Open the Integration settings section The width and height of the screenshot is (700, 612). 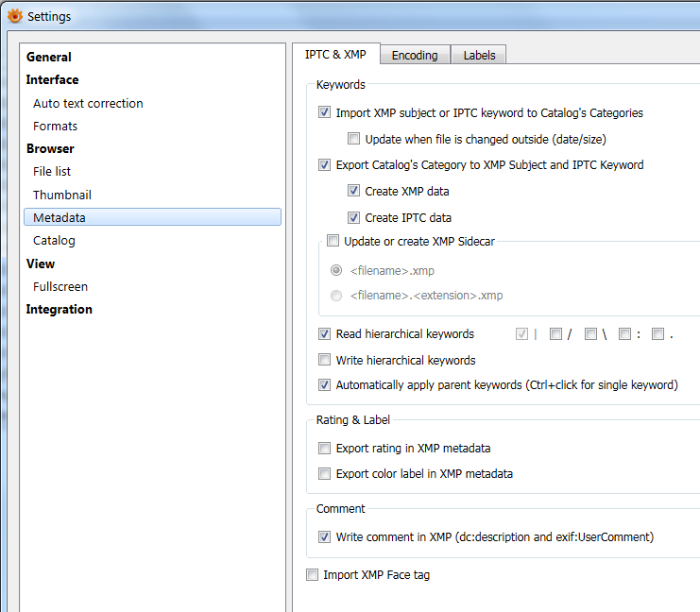(59, 310)
